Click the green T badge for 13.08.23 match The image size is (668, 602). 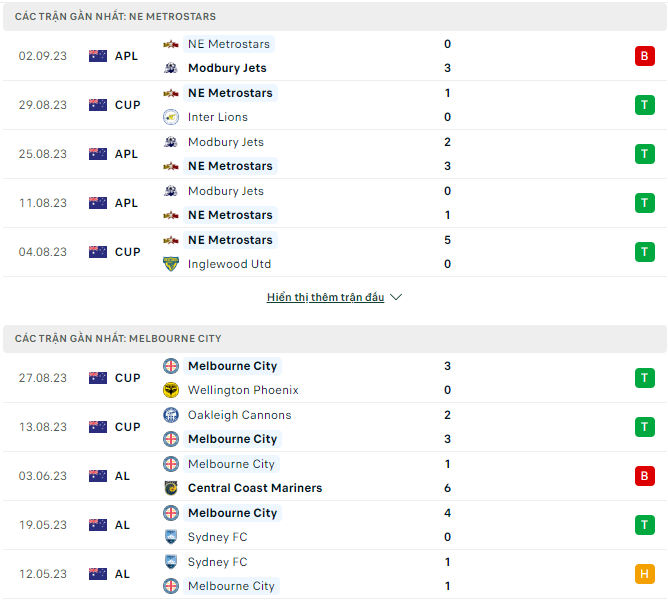coord(644,427)
